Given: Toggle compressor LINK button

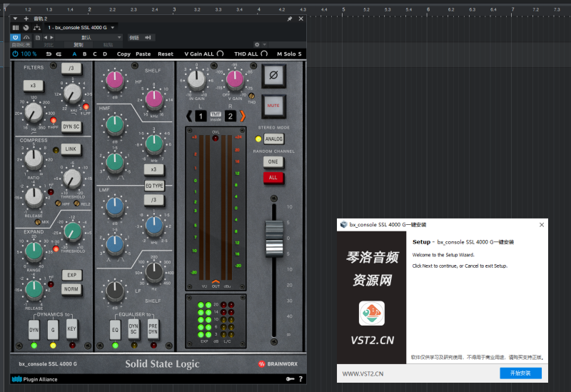Looking at the screenshot, I should coord(71,149).
